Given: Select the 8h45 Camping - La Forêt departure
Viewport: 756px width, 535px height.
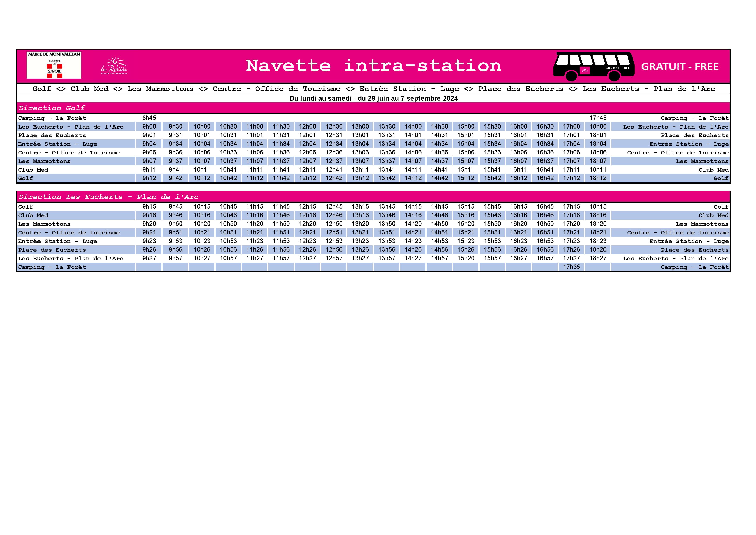Looking at the screenshot, I should [x=149, y=118].
